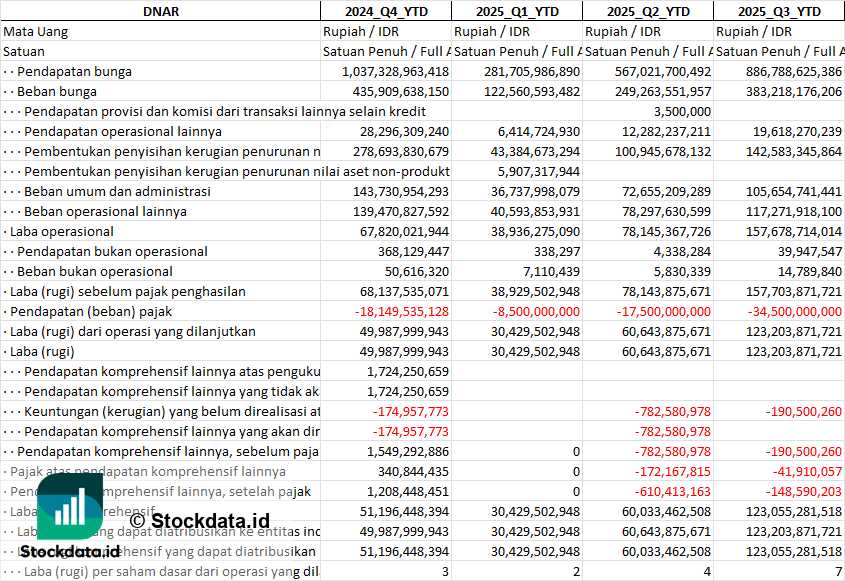The image size is (845, 581).
Task: Select the 2025_Q1_YTD column header
Action: pos(516,11)
